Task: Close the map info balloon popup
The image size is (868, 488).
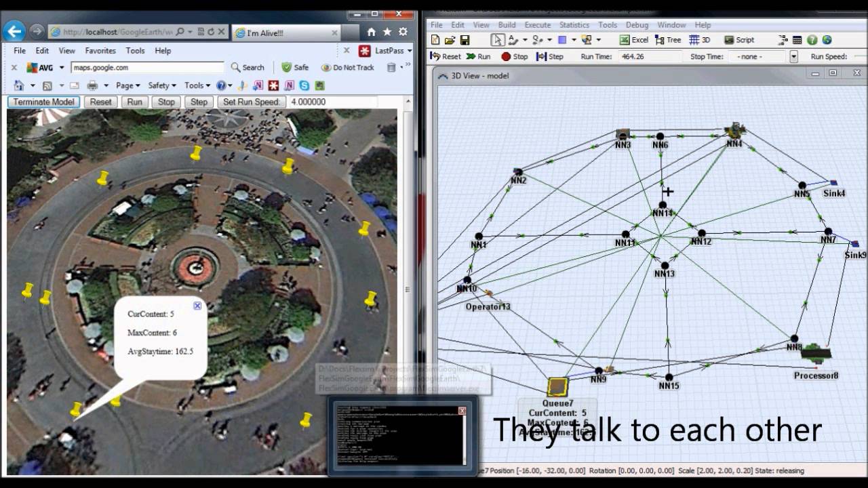Action: [197, 306]
